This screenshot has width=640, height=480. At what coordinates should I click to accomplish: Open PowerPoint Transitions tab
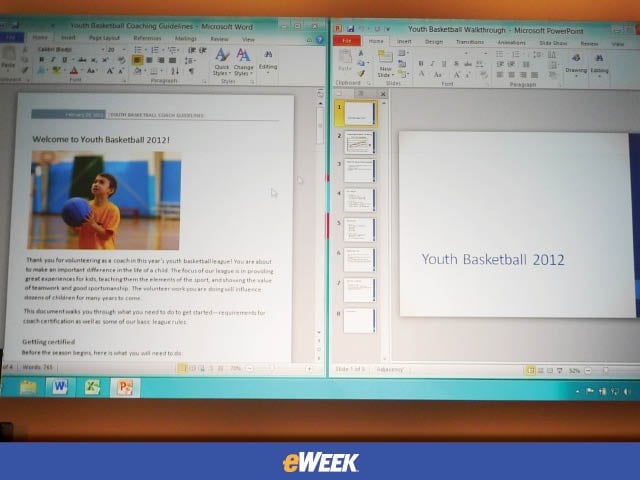(x=470, y=42)
